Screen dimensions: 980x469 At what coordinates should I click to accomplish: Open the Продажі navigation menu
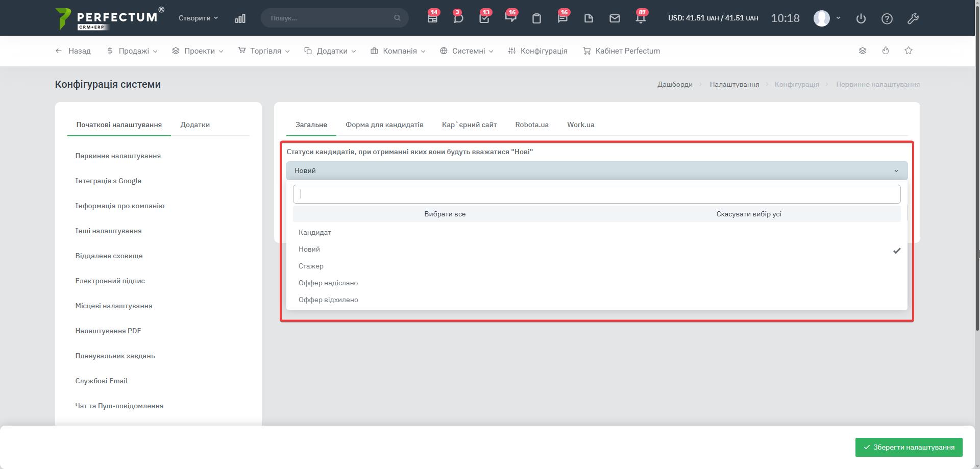pos(133,51)
